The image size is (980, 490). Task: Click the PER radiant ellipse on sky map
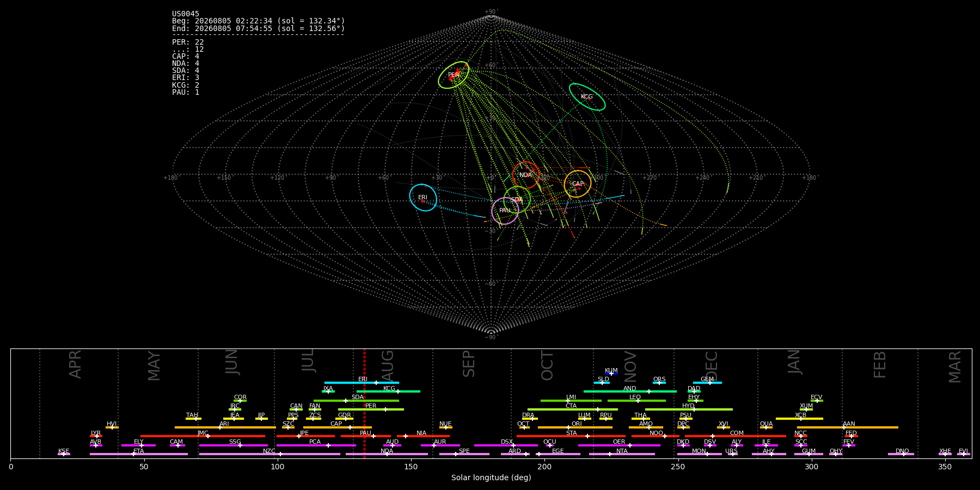(x=454, y=75)
